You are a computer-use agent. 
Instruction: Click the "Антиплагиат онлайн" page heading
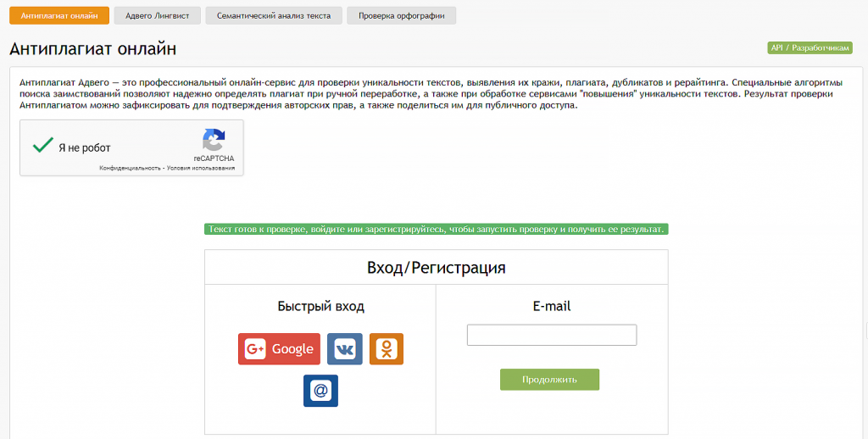[93, 48]
